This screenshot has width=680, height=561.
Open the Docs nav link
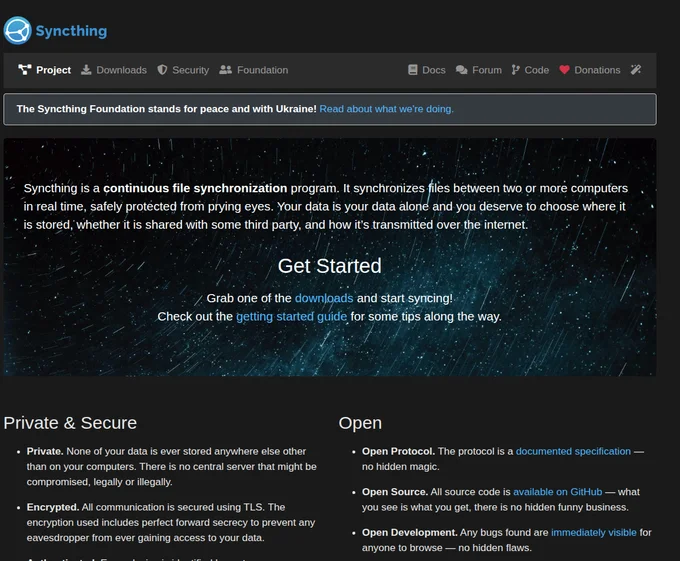pyautogui.click(x=434, y=70)
